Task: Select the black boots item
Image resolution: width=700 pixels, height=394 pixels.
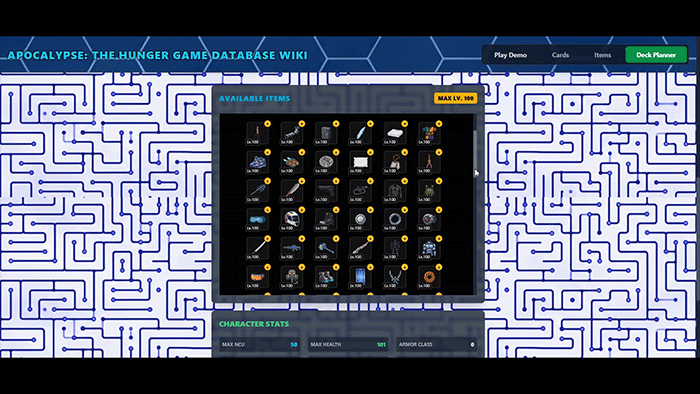Action: click(326, 220)
